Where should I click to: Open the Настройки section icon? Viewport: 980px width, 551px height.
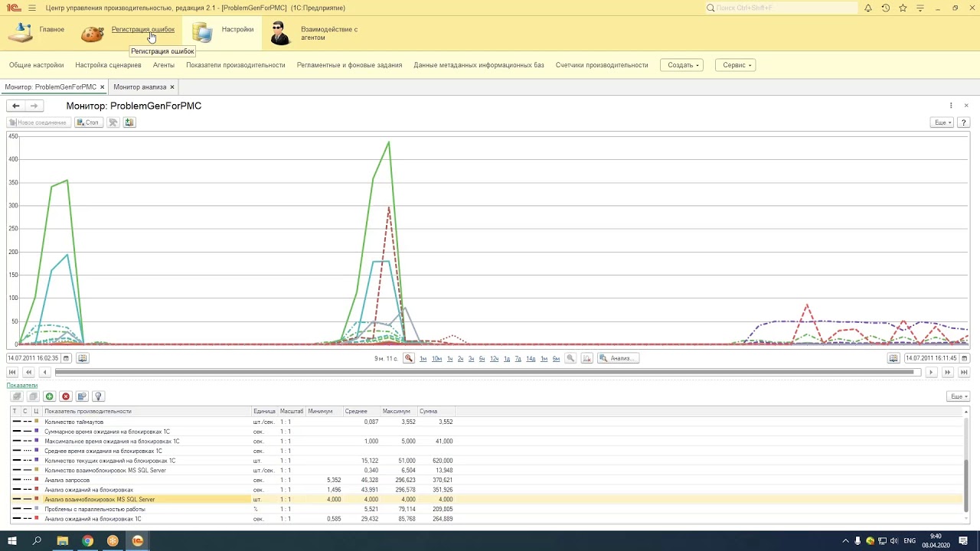(x=203, y=32)
